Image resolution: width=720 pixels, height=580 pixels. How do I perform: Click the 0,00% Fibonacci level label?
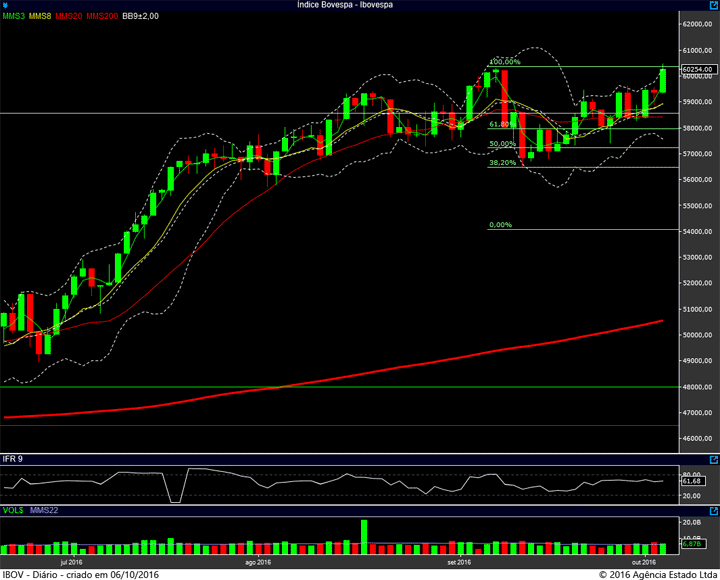click(501, 225)
